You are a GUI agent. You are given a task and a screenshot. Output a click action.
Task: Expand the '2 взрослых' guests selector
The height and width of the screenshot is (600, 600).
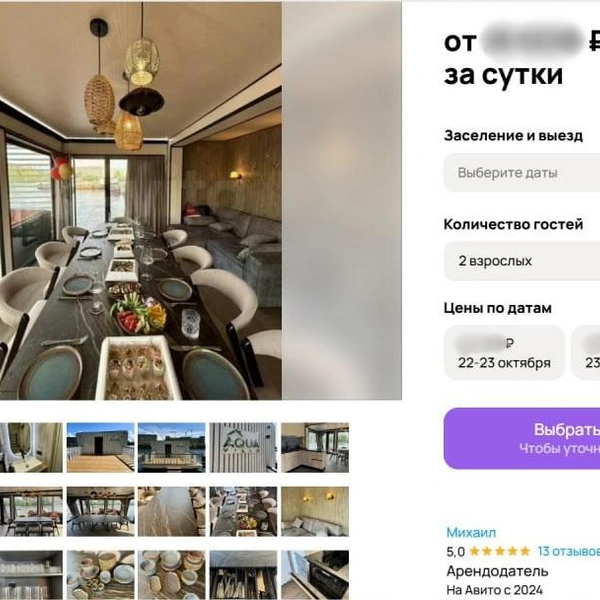522,261
